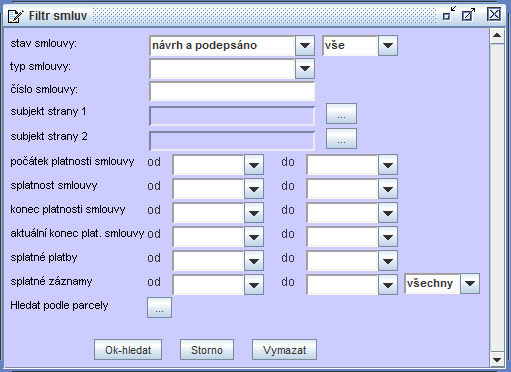Click the scrollbar up arrow
The width and height of the screenshot is (511, 372).
(x=497, y=36)
